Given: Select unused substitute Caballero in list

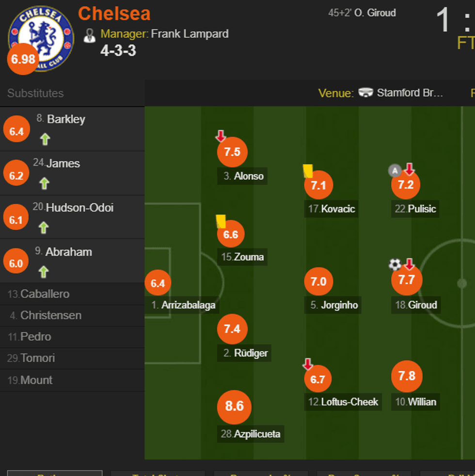Looking at the screenshot, I should point(45,294).
